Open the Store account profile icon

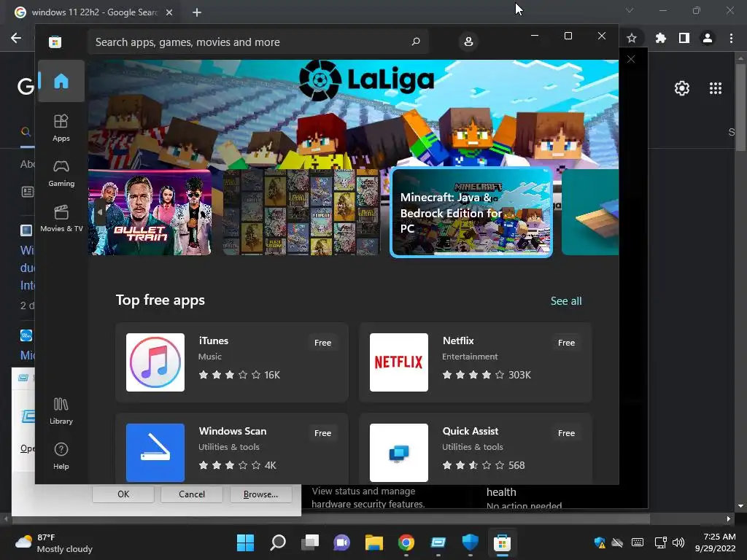point(468,42)
